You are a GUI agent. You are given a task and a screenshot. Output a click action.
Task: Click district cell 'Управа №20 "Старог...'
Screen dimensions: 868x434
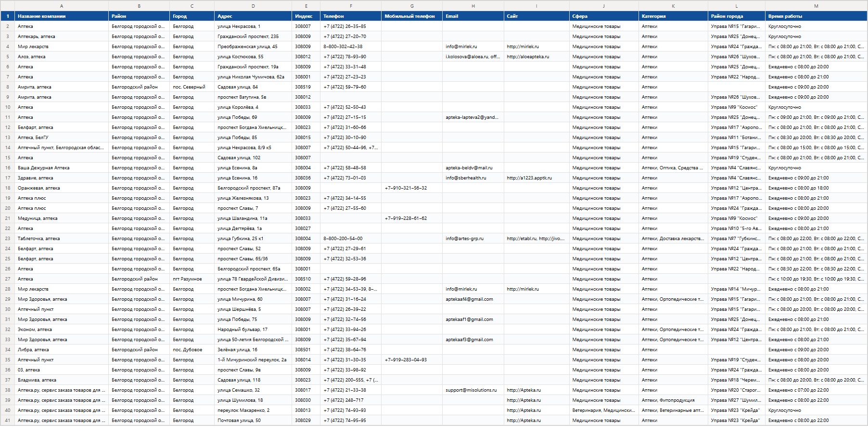(x=737, y=390)
